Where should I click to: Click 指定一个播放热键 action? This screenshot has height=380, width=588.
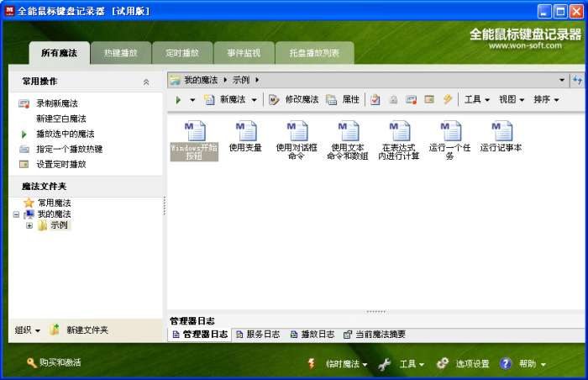pyautogui.click(x=70, y=150)
